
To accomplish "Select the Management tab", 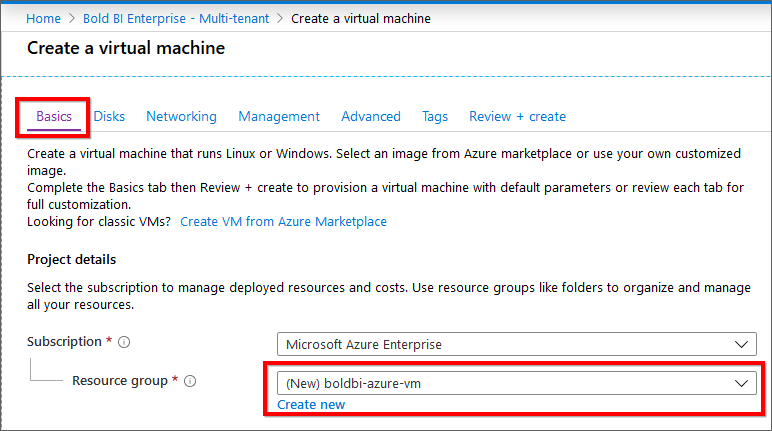I will [279, 117].
